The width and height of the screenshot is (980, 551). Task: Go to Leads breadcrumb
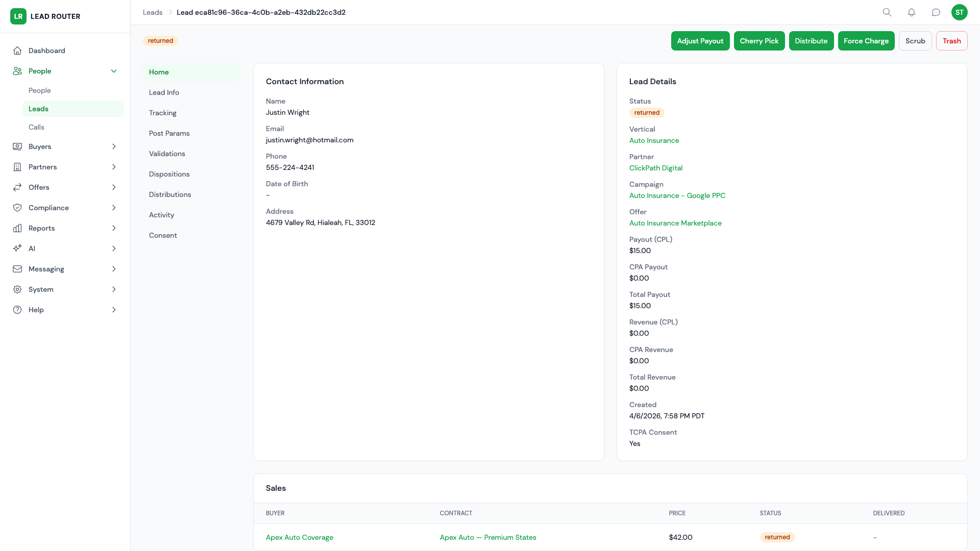[153, 12]
